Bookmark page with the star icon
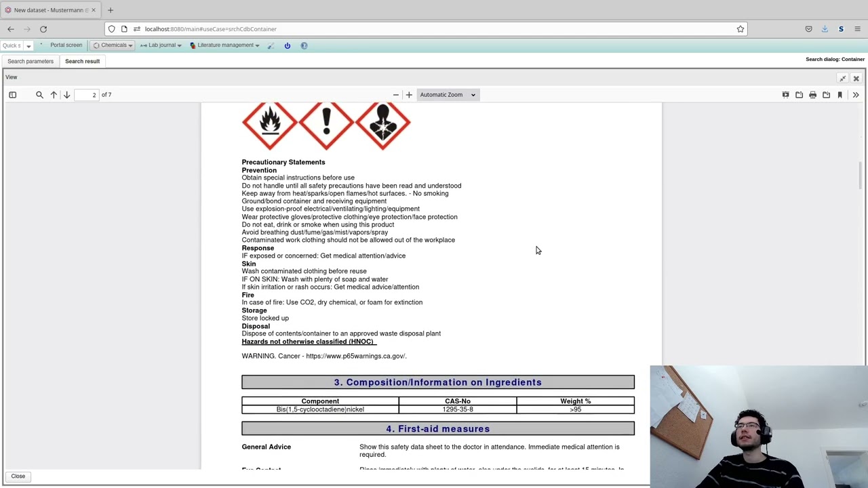The height and width of the screenshot is (488, 868). 741,29
